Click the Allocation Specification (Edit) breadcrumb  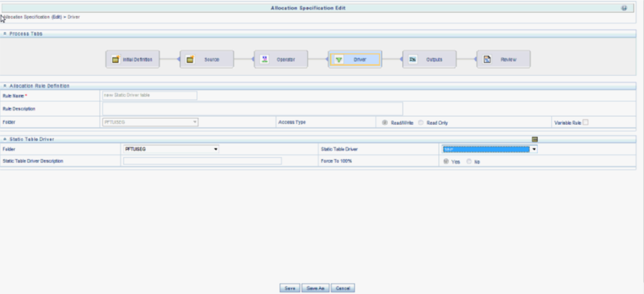(x=33, y=17)
